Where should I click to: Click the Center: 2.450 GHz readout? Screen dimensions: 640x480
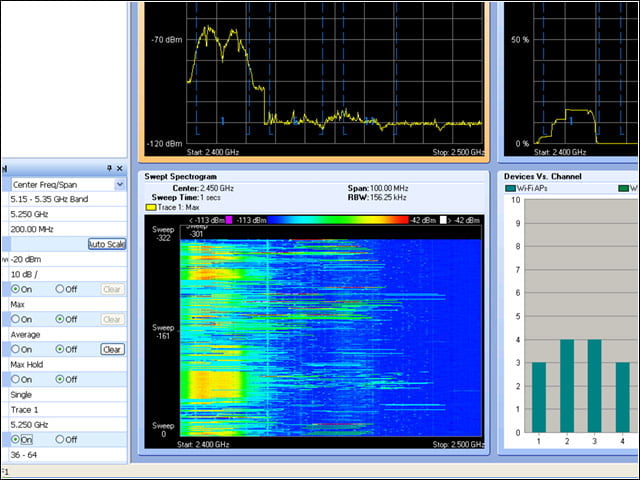pos(203,188)
